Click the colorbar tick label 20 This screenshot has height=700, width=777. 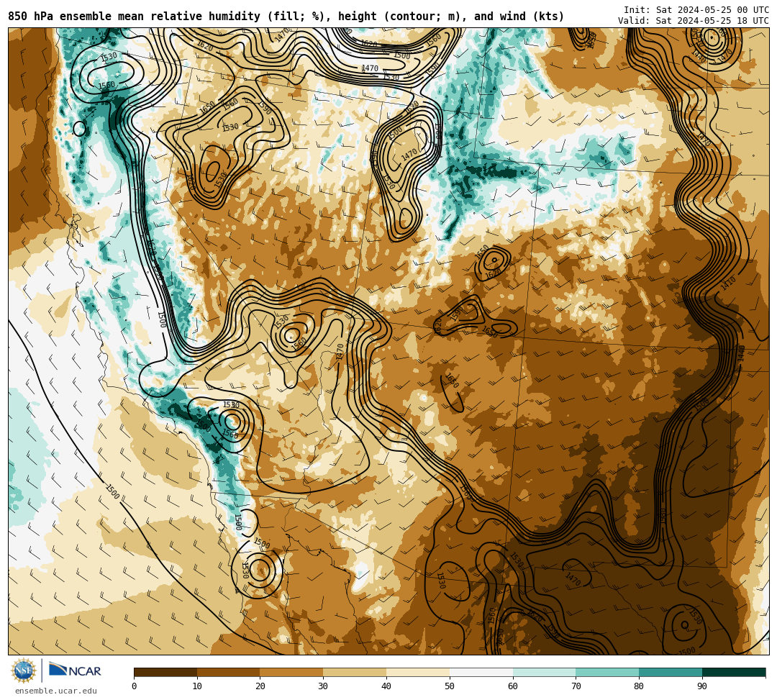click(x=260, y=686)
